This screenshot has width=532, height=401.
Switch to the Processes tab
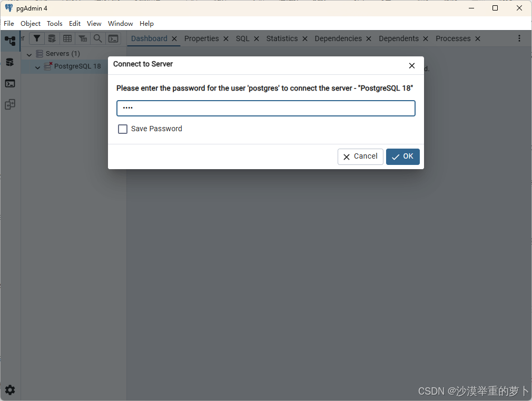(x=453, y=38)
